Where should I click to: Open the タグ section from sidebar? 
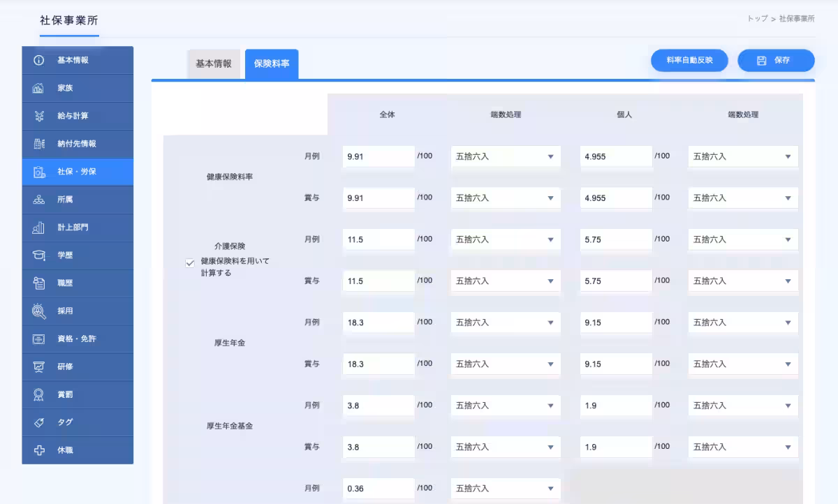(x=38, y=422)
